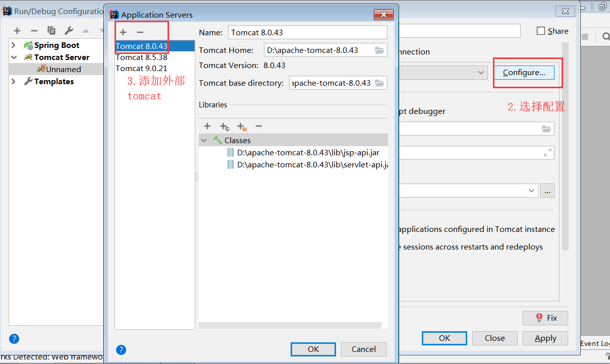Expand the text field with the expand-arrows icon
Screen dimensions: 610x364
547,153
